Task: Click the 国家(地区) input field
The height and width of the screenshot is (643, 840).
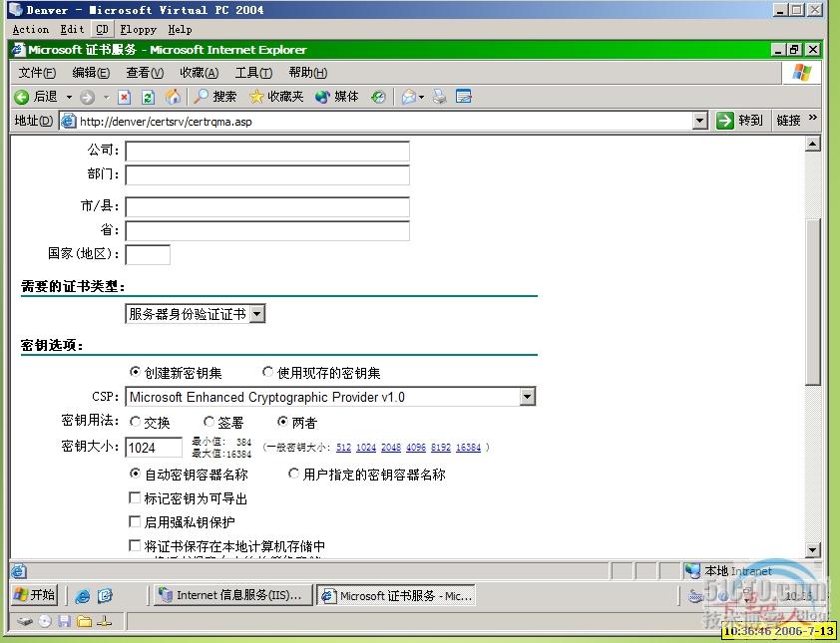Action: (148, 254)
